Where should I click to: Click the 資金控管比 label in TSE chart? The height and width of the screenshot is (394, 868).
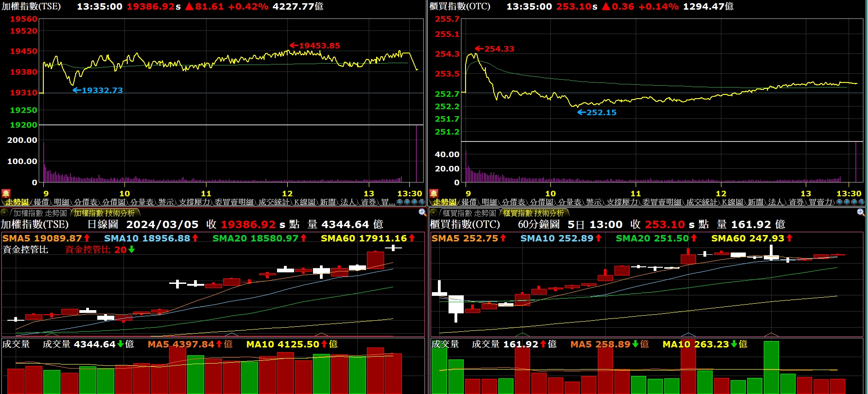[x=25, y=250]
